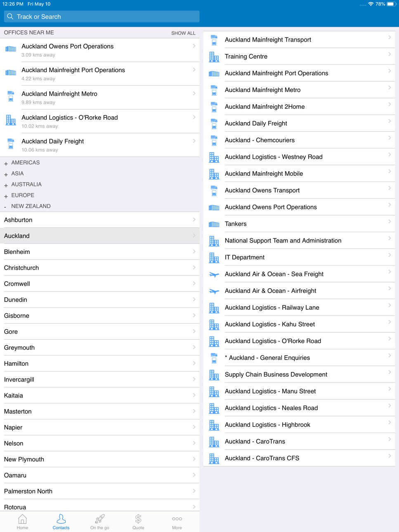The image size is (399, 532).
Task: Click building icon beside Training Centre
Action: pos(214,57)
